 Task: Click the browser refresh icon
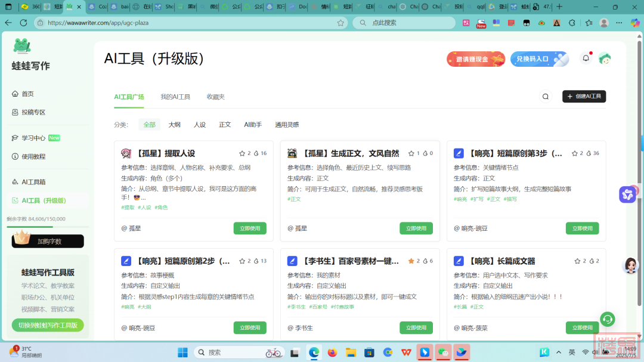(23, 23)
